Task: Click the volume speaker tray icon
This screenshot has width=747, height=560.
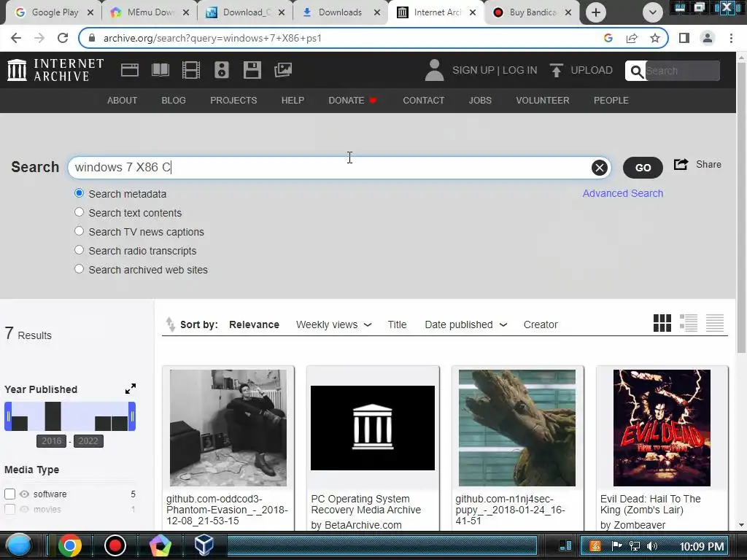Action: pyautogui.click(x=651, y=546)
